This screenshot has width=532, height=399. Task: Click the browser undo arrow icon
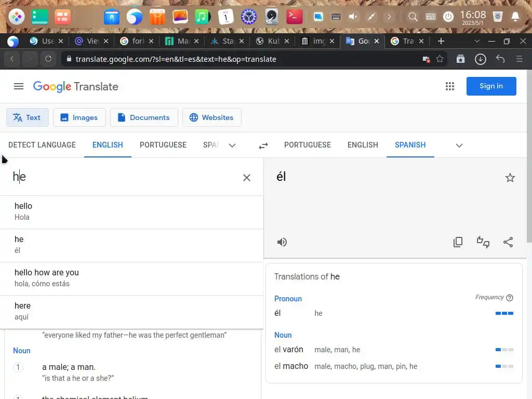(500, 59)
